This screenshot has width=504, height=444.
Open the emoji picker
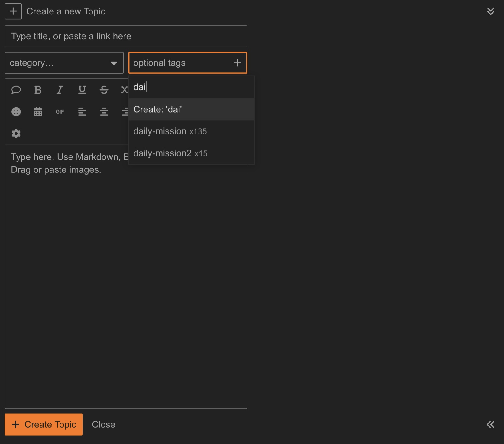(x=16, y=112)
